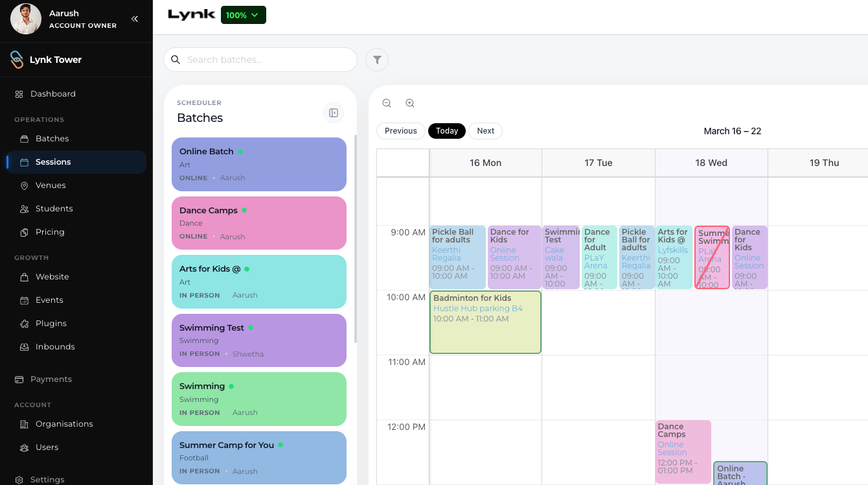868x485 pixels.
Task: Click the Users icon in sidebar
Action: tap(25, 447)
